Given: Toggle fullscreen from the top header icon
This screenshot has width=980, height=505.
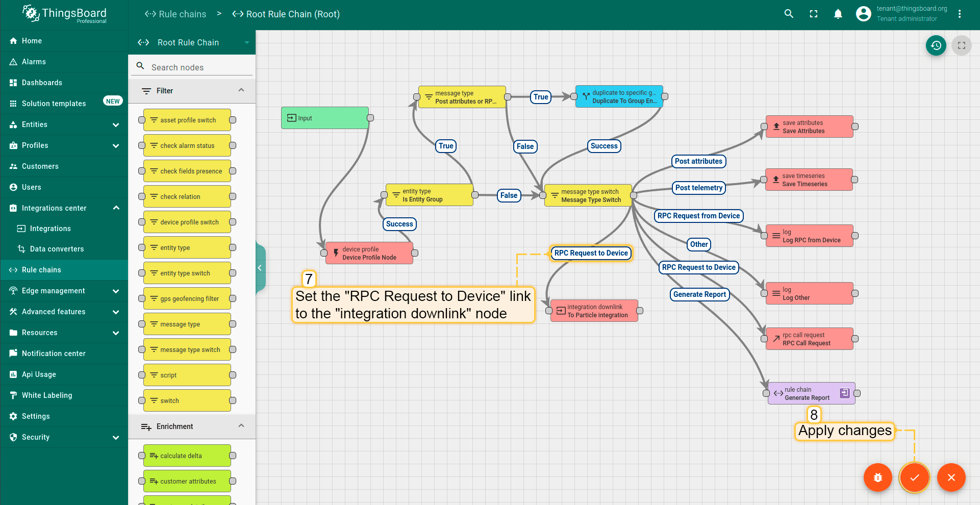Looking at the screenshot, I should coord(813,14).
